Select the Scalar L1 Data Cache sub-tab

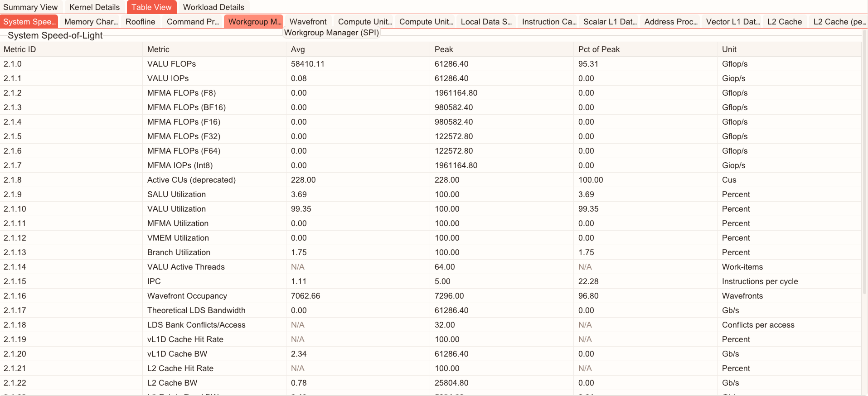click(x=610, y=22)
